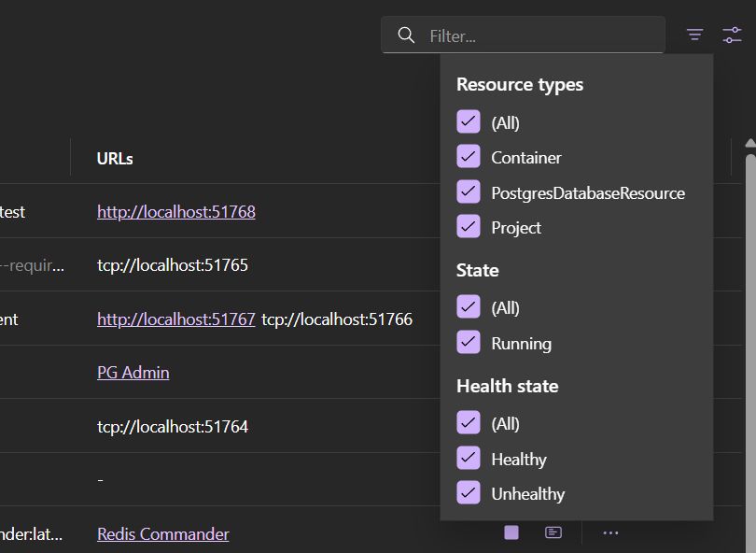Screen dimensions: 756x553
Task: Click the tcp://localhost:51766 URL text
Action: point(337,319)
